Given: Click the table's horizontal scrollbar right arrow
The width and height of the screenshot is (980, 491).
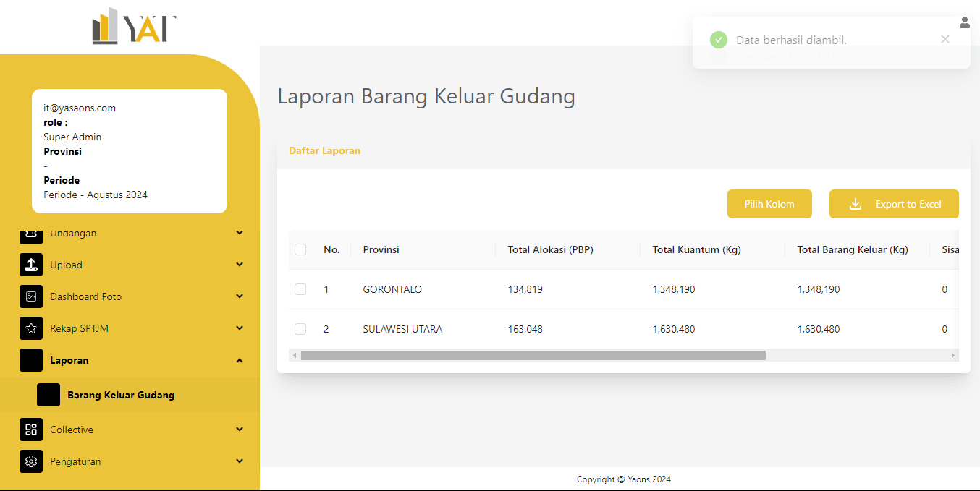Looking at the screenshot, I should pos(952,355).
